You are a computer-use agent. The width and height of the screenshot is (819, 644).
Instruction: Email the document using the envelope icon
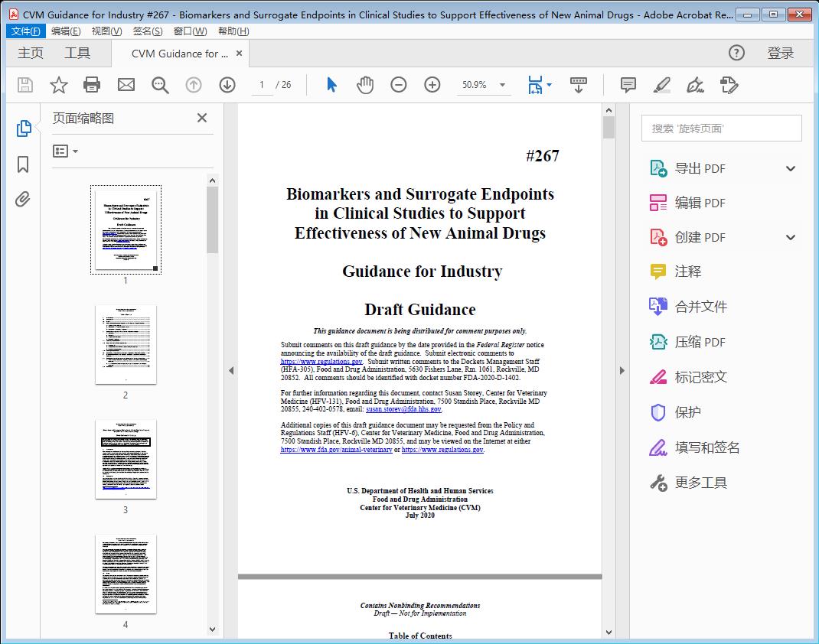point(126,85)
